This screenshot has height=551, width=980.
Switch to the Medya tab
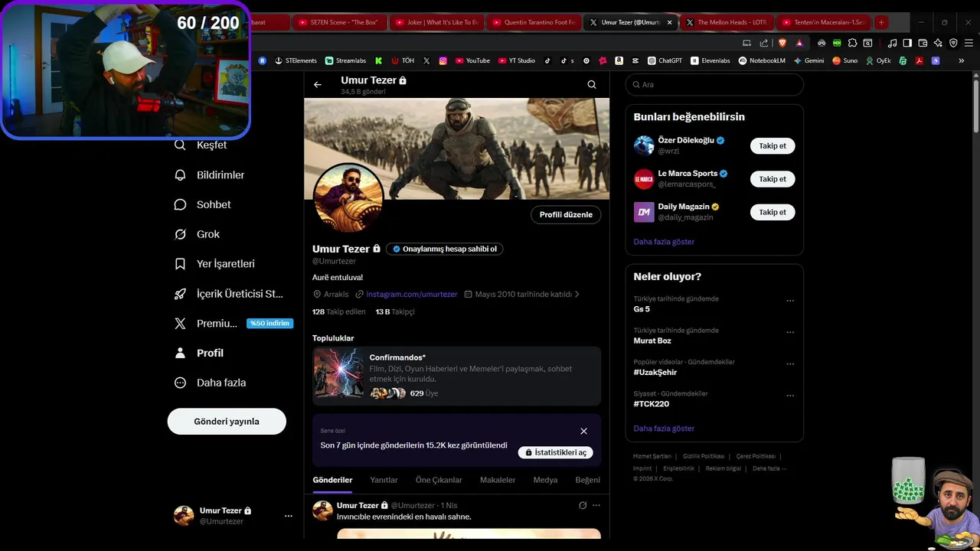point(545,480)
